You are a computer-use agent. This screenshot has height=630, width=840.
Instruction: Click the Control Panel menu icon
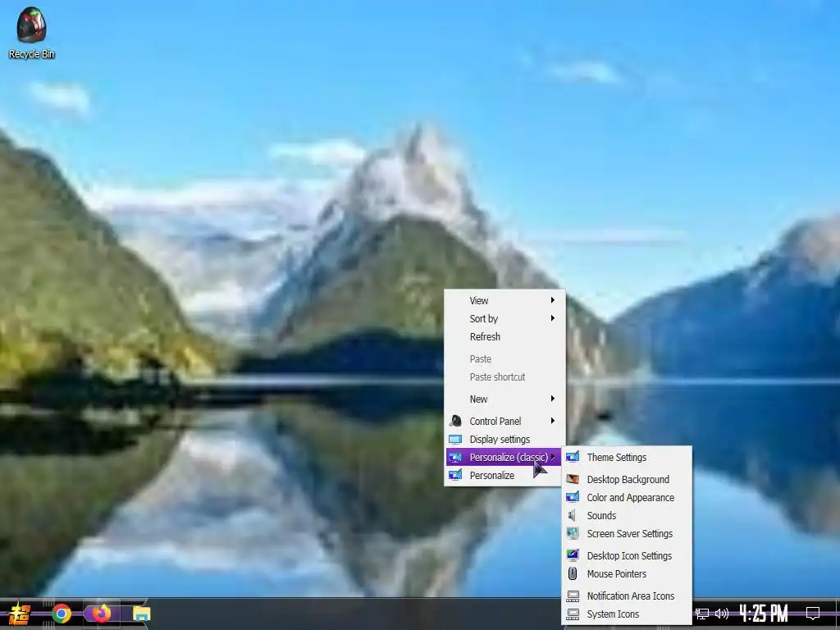tap(455, 421)
